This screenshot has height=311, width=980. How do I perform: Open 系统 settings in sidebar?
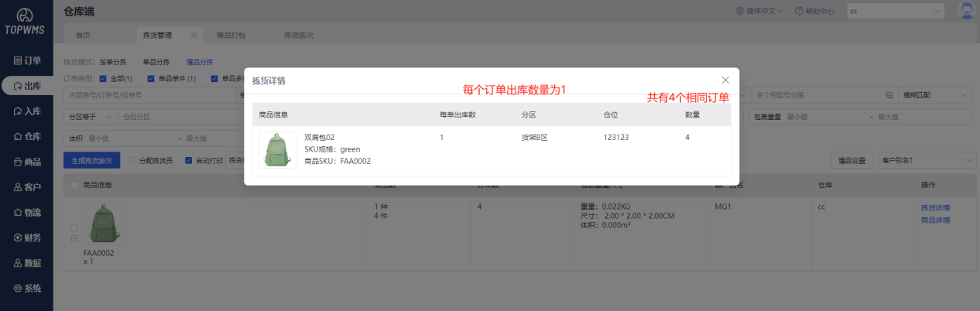[x=27, y=289]
